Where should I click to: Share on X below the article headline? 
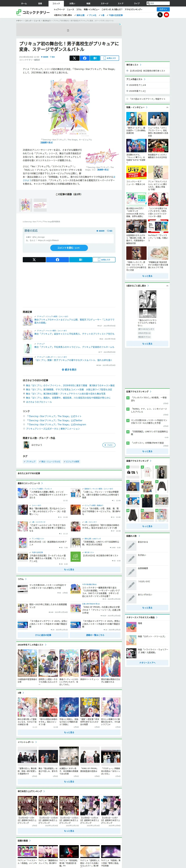point(74,58)
